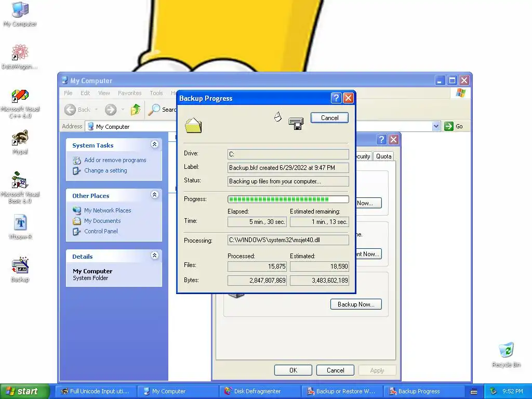Switch to the Quota tab
Screen dimensions: 532x399
click(384, 156)
